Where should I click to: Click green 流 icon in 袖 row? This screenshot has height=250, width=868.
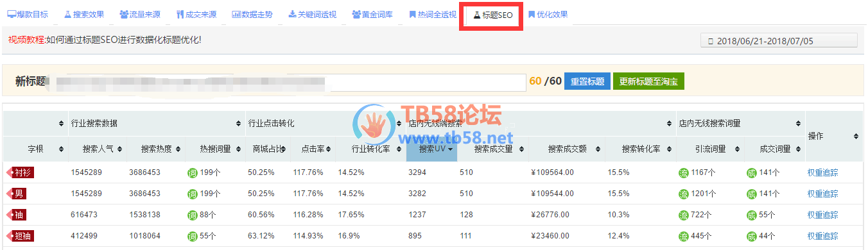[683, 215]
